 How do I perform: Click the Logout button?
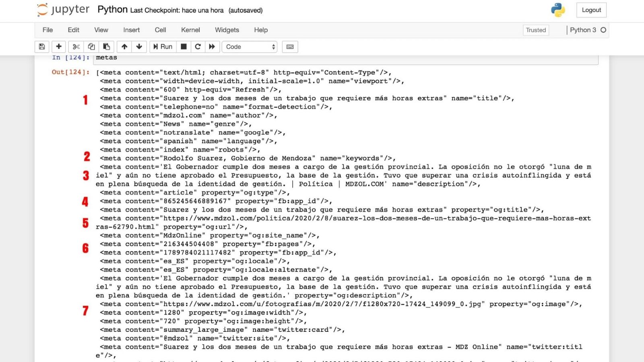click(591, 10)
